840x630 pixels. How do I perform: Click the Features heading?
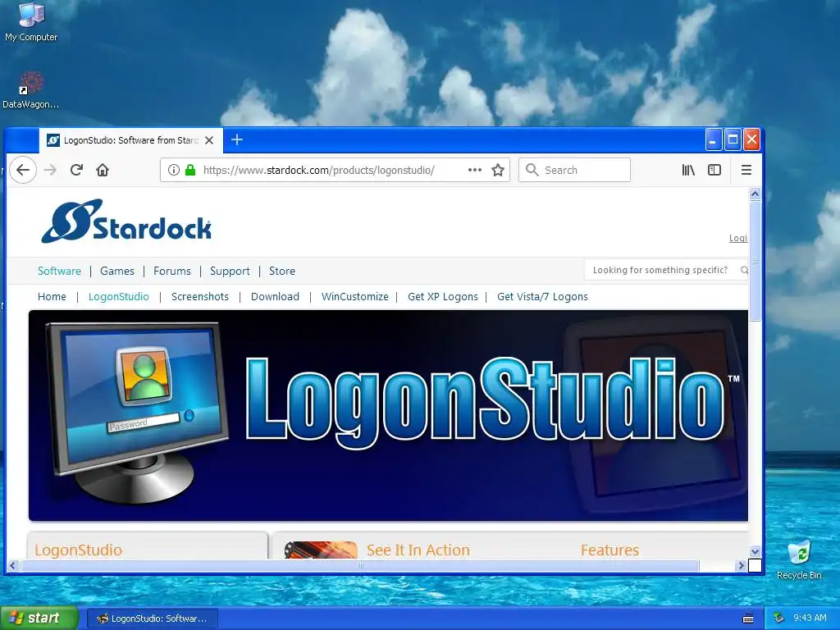(x=609, y=550)
